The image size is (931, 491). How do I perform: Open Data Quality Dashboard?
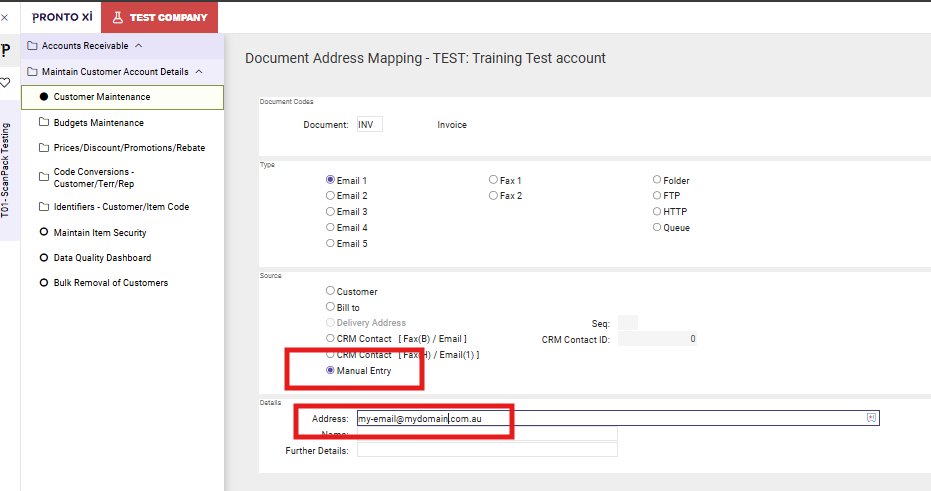[103, 258]
